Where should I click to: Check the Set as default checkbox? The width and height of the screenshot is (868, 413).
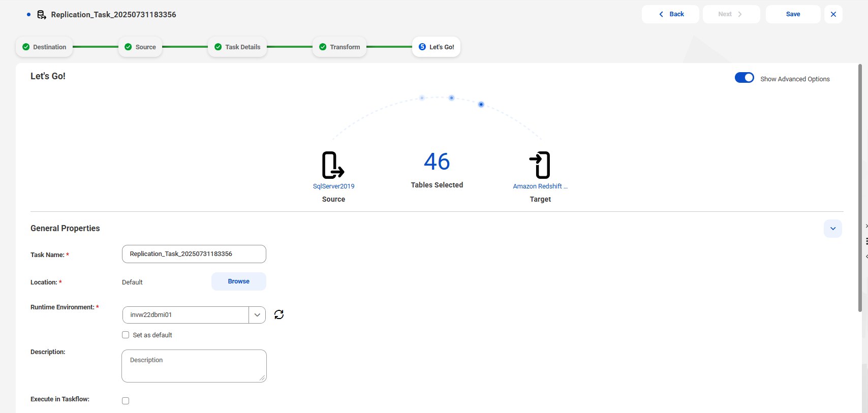click(x=126, y=335)
